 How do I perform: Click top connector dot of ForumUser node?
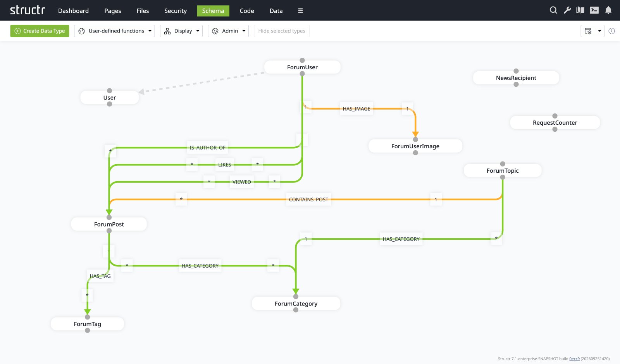pyautogui.click(x=302, y=60)
